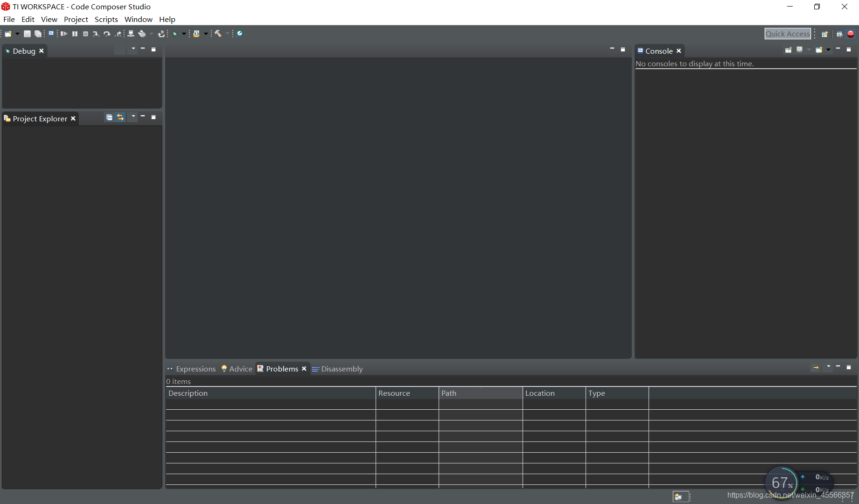Click the Load Program toolbar icon
Viewport: 859px width, 504px height.
pos(196,34)
